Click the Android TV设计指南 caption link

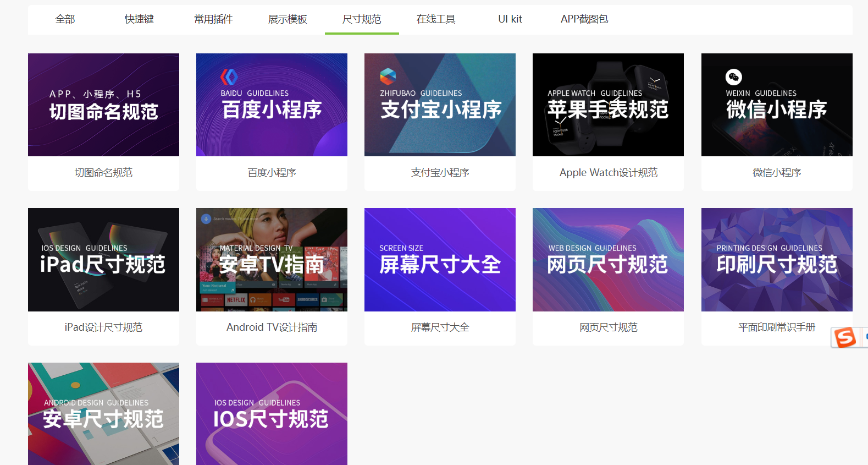pos(272,327)
